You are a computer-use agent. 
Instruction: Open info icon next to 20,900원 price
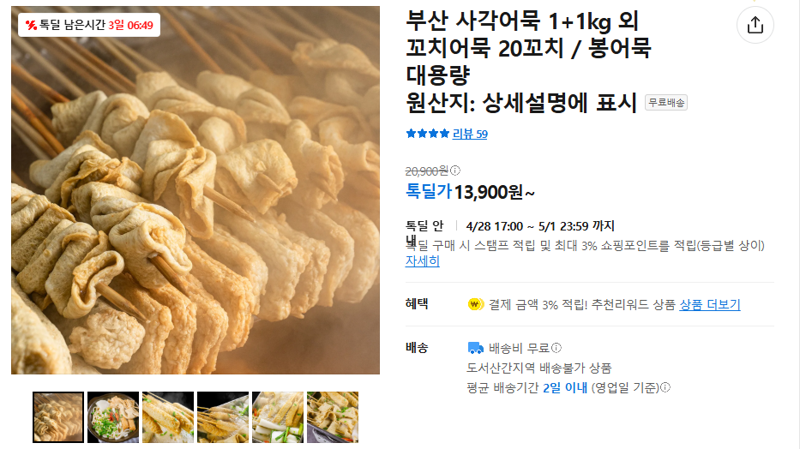[455, 170]
